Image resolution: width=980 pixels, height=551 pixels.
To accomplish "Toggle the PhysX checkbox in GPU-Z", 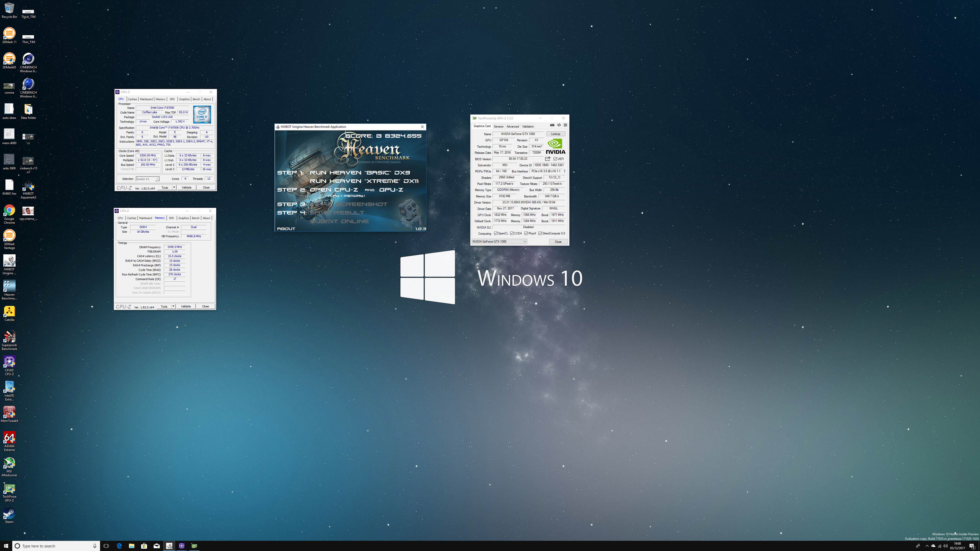I will click(x=526, y=233).
